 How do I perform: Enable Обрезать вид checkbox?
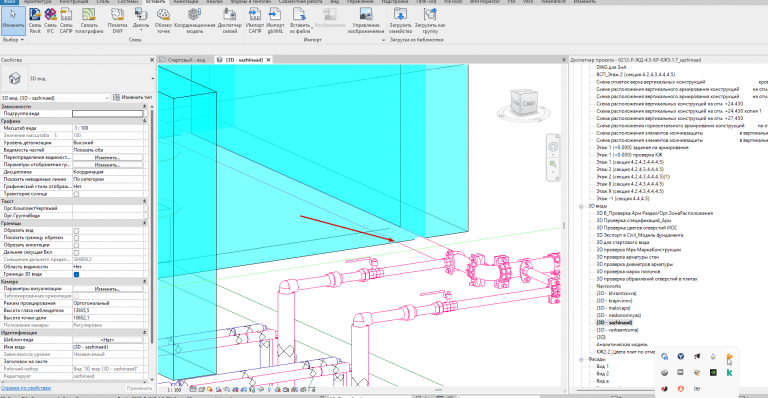[76, 230]
